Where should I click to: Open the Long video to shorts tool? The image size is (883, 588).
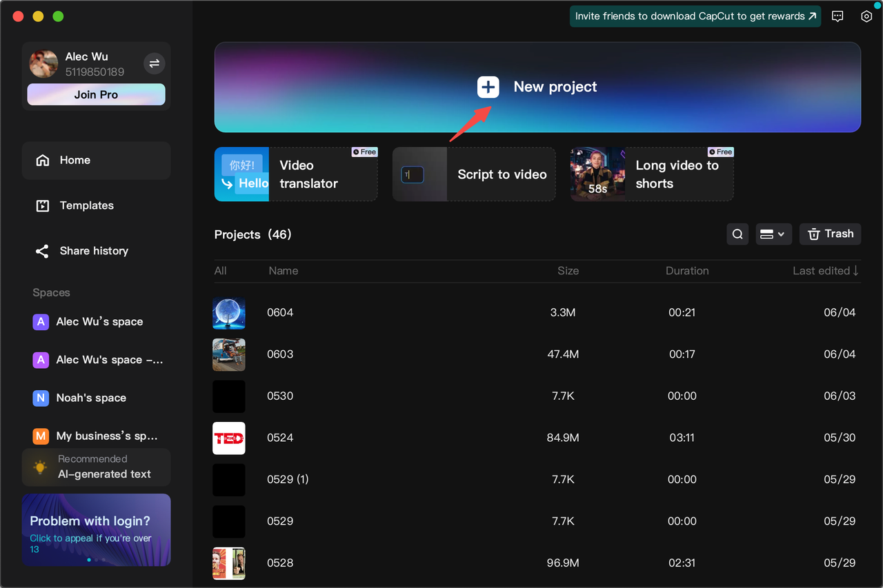click(652, 174)
